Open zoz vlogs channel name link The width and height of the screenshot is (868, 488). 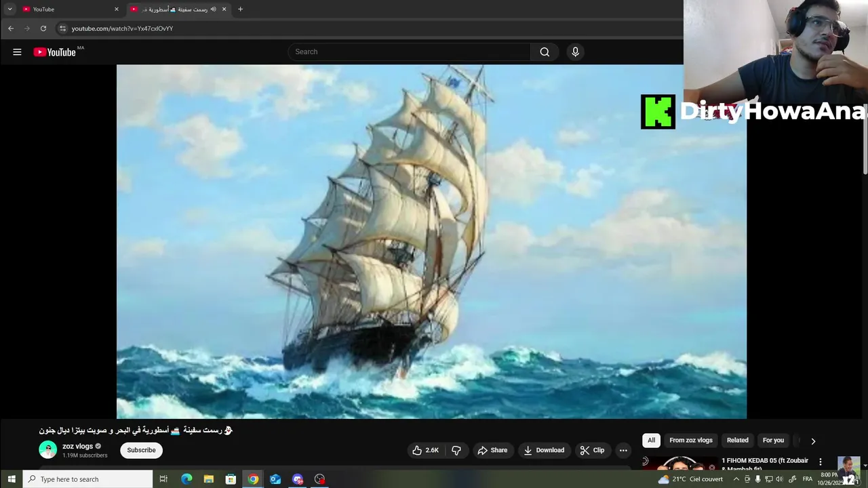[77, 446]
